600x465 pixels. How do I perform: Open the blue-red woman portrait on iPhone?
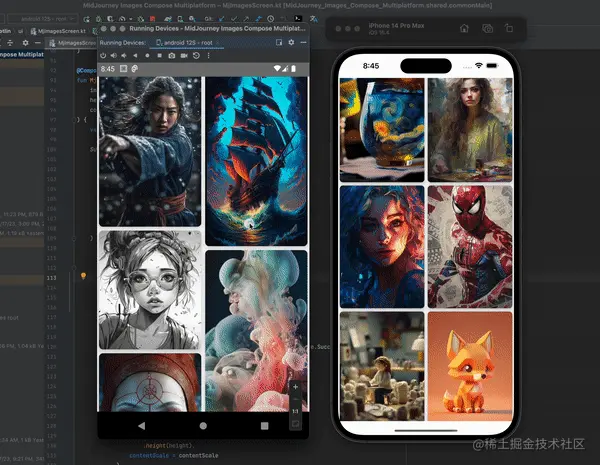pyautogui.click(x=382, y=247)
